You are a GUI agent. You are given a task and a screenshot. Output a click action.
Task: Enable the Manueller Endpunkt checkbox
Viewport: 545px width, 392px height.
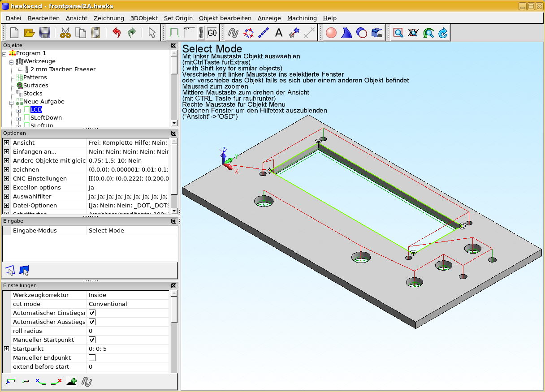(92, 358)
